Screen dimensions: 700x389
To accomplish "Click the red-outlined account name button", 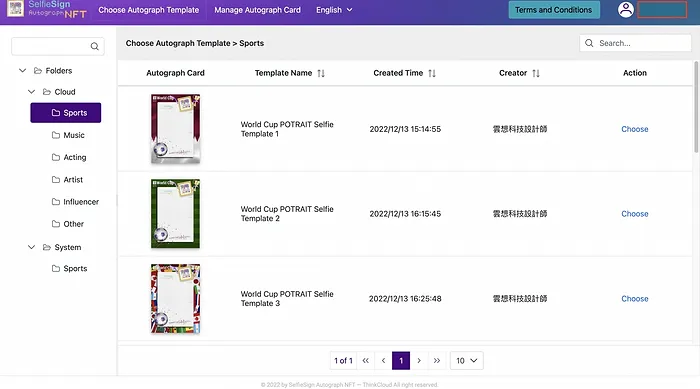I will [662, 10].
